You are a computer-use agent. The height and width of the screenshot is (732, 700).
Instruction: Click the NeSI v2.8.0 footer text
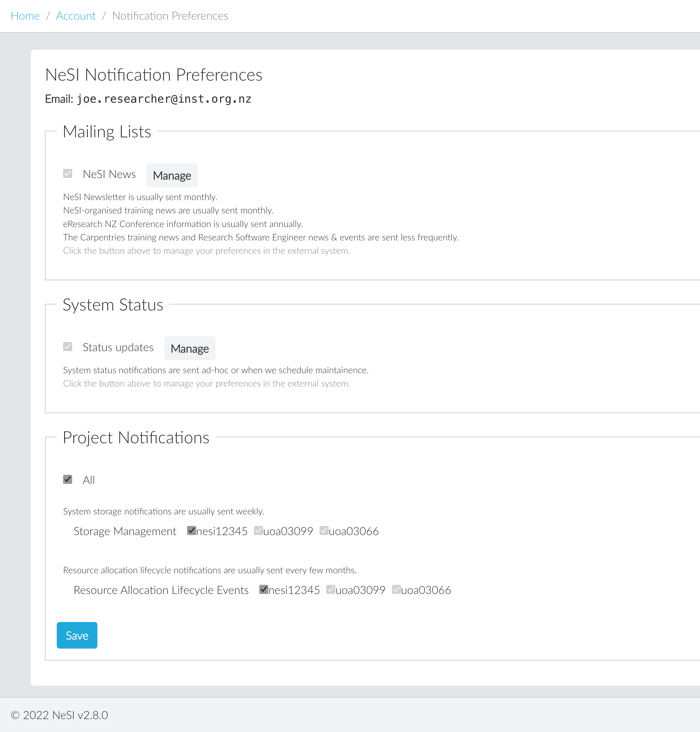pos(60,715)
